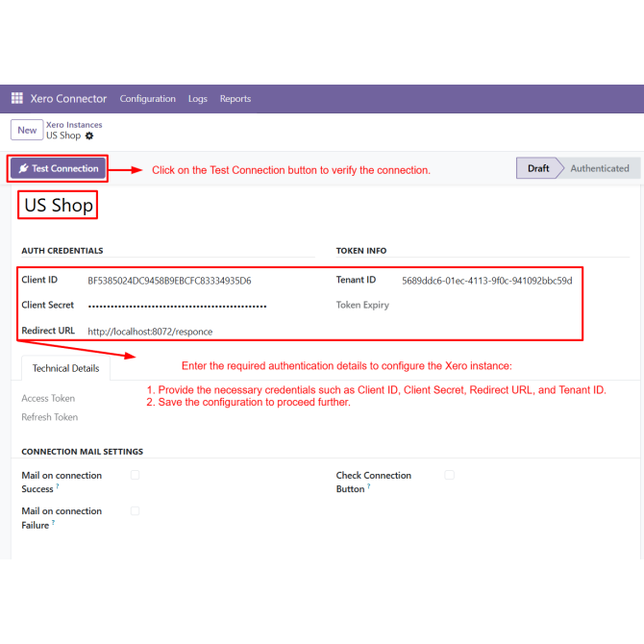Click the TOKEN INFO section heading
The image size is (644, 644).
click(361, 251)
